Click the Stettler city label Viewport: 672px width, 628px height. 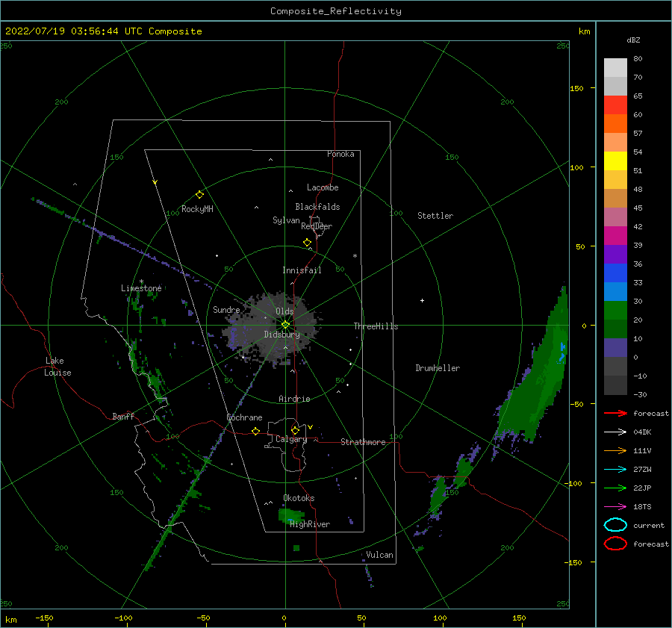pyautogui.click(x=435, y=216)
